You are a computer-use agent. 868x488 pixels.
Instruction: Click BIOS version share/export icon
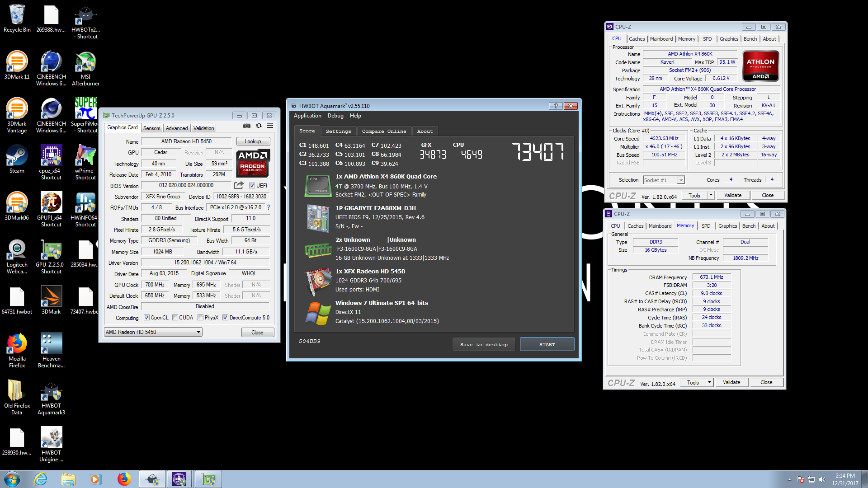coord(239,185)
